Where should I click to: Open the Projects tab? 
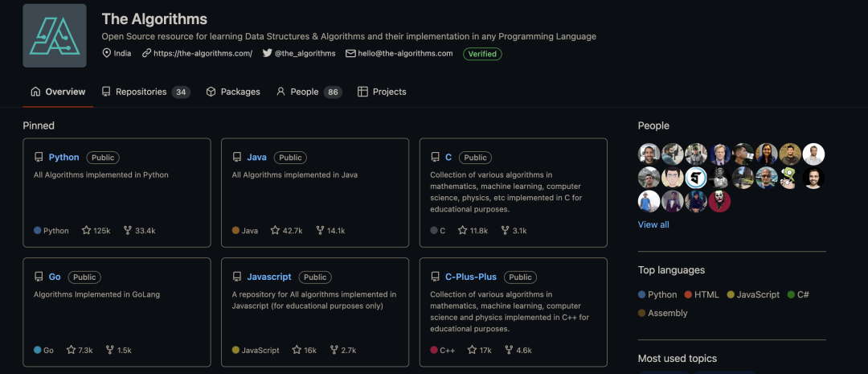(x=382, y=92)
